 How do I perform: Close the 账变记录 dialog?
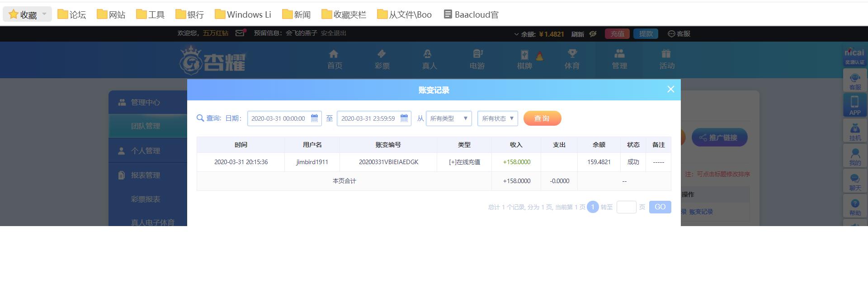(670, 90)
